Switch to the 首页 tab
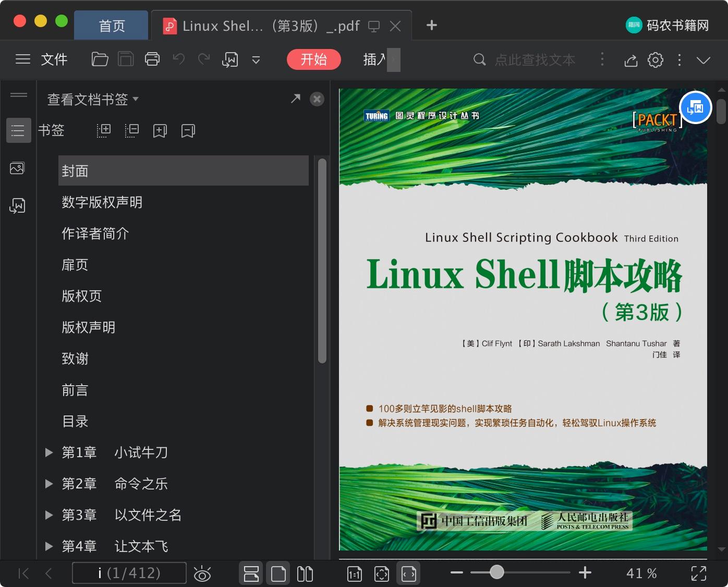 pyautogui.click(x=112, y=26)
